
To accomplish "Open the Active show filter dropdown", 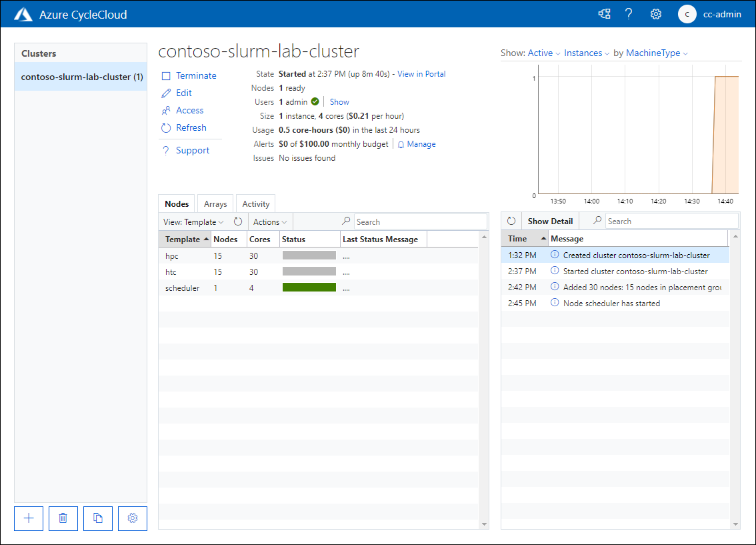I will click(x=541, y=53).
